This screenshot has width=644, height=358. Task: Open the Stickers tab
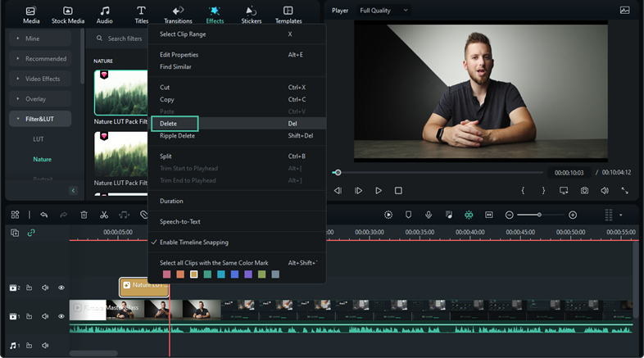(x=252, y=16)
